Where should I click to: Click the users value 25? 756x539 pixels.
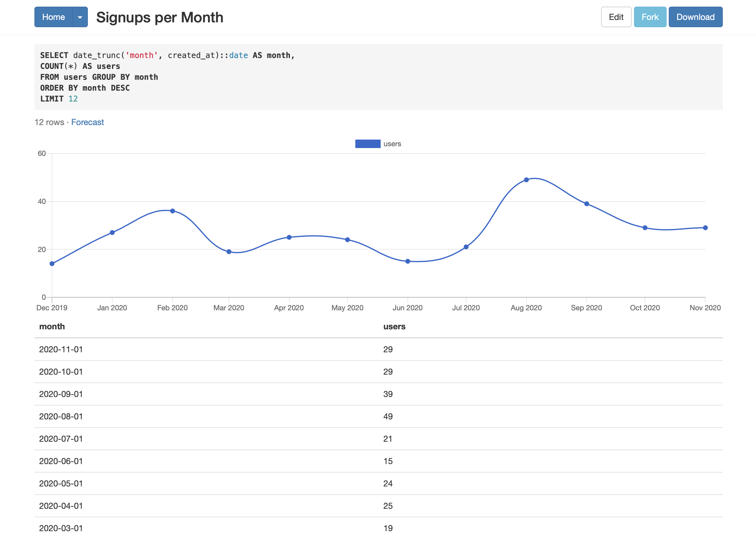pyautogui.click(x=388, y=506)
